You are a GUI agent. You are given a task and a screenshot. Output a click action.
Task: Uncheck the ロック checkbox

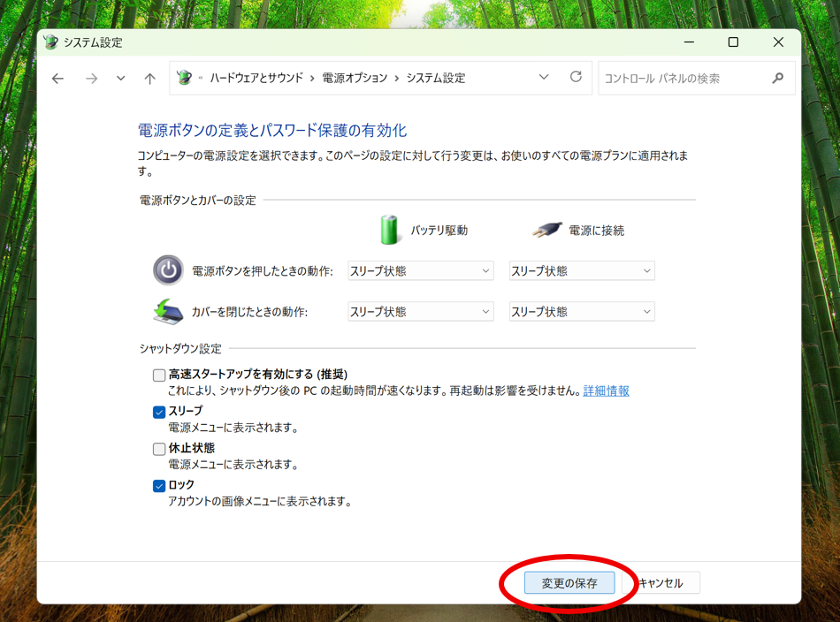coord(159,486)
